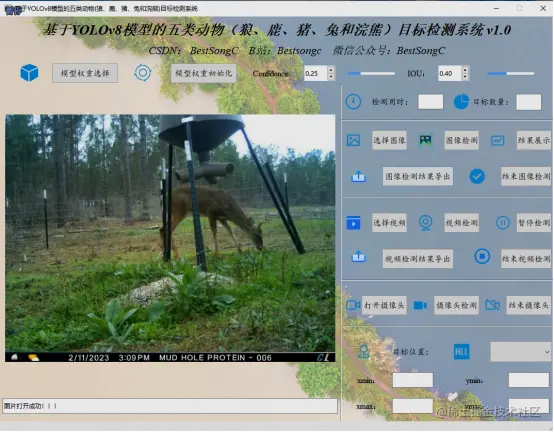
Task: Click the 检测用时 output field
Action: [430, 102]
